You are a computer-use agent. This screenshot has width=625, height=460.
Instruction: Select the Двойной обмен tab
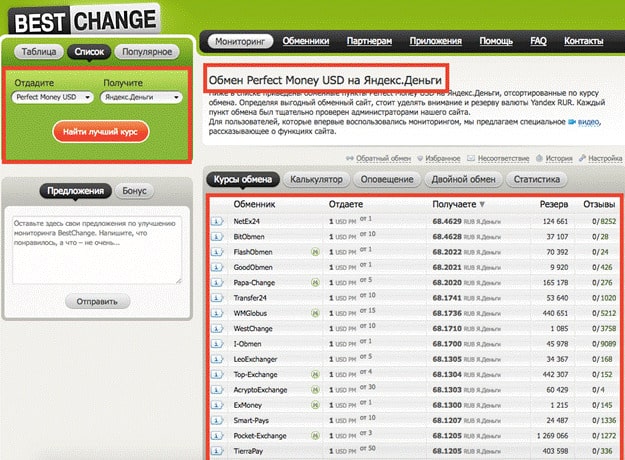(463, 179)
